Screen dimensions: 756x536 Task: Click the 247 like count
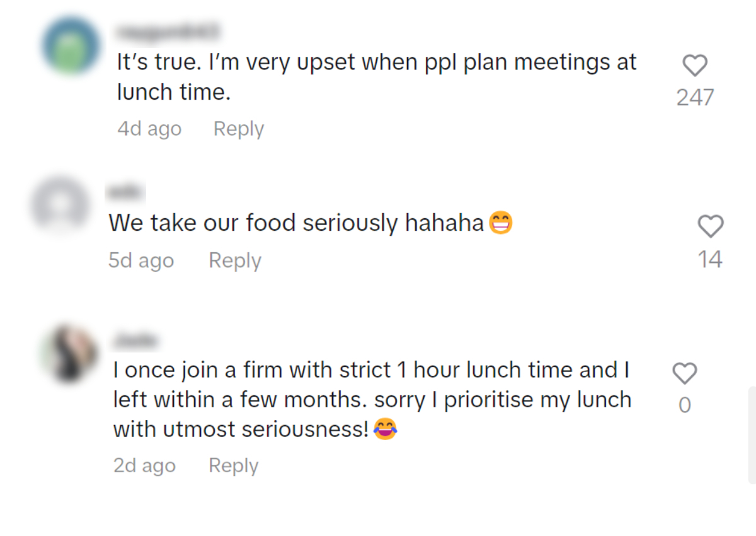(x=695, y=98)
